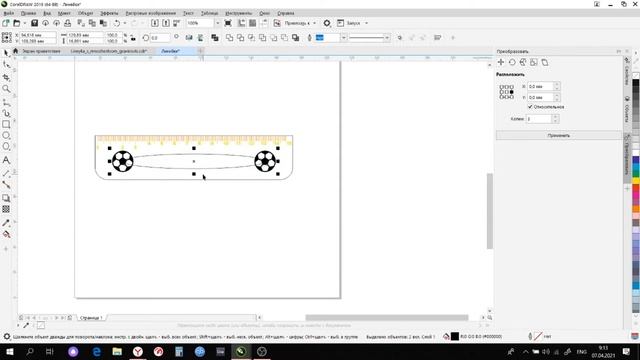Open the Effects menu
This screenshot has height=360, width=640.
(109, 13)
